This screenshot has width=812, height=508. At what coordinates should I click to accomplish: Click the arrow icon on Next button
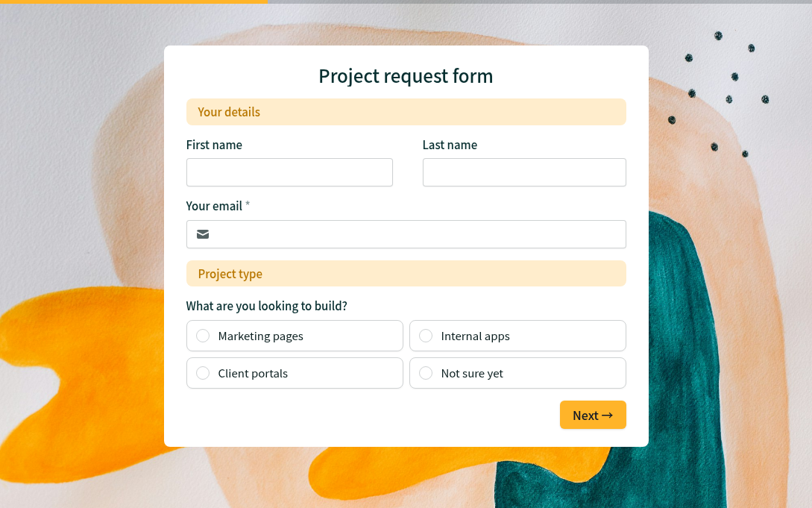pos(607,416)
